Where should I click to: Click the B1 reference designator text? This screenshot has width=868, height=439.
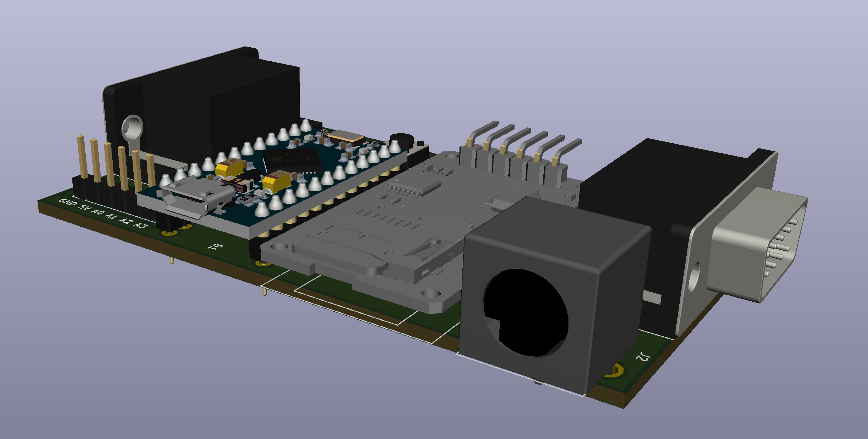tap(216, 247)
